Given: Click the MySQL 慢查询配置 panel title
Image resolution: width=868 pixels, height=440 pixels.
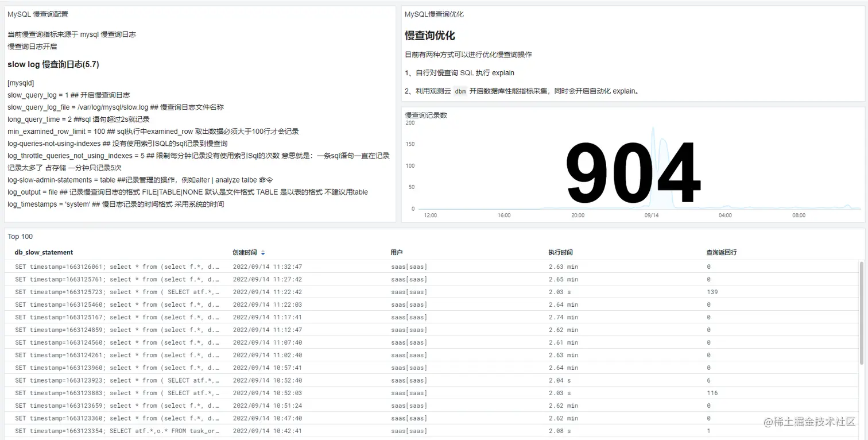Looking at the screenshot, I should 38,14.
